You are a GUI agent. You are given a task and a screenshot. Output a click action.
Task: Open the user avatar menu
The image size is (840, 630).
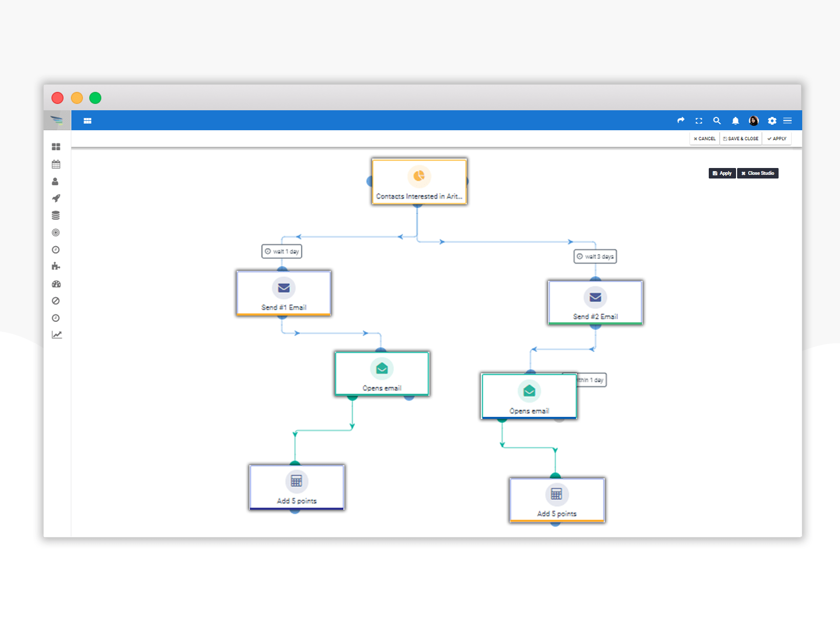(754, 121)
